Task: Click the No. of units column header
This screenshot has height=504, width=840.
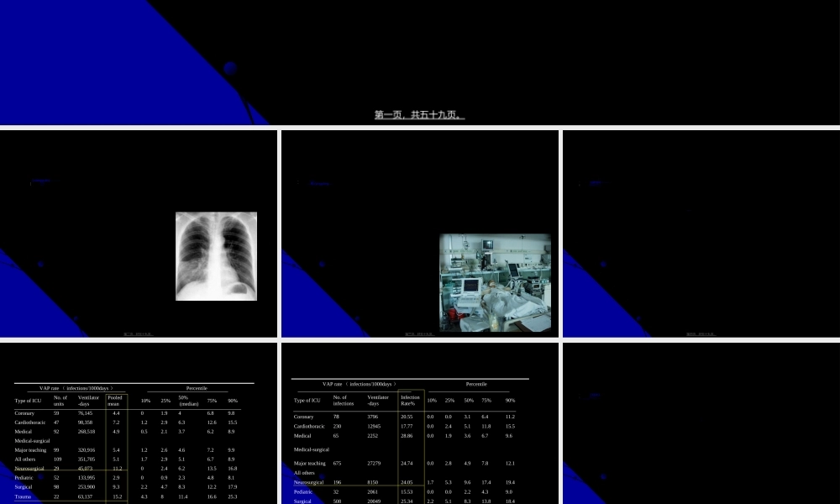Action: pyautogui.click(x=60, y=401)
